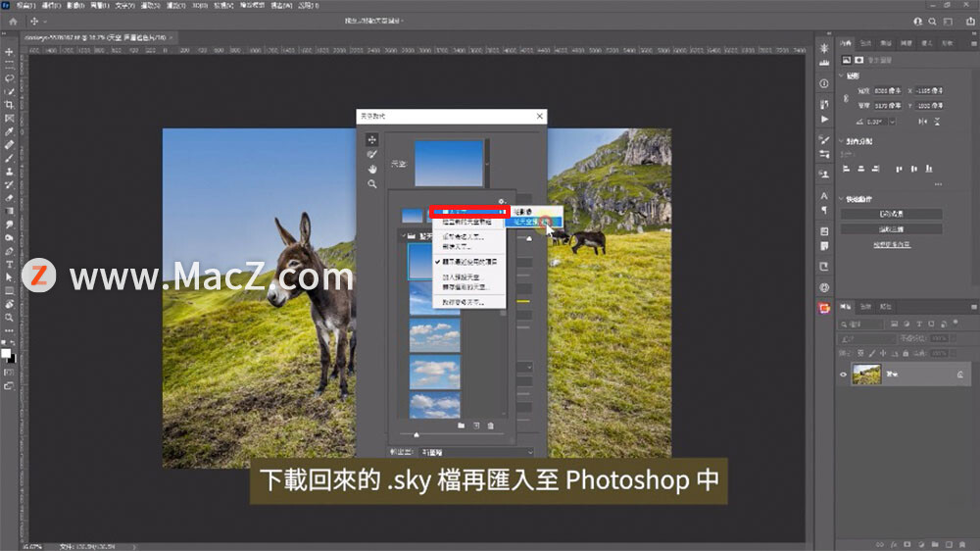Screen dimensions: 980x551
Task: Delete selected sky with trash icon
Action: coord(491,426)
